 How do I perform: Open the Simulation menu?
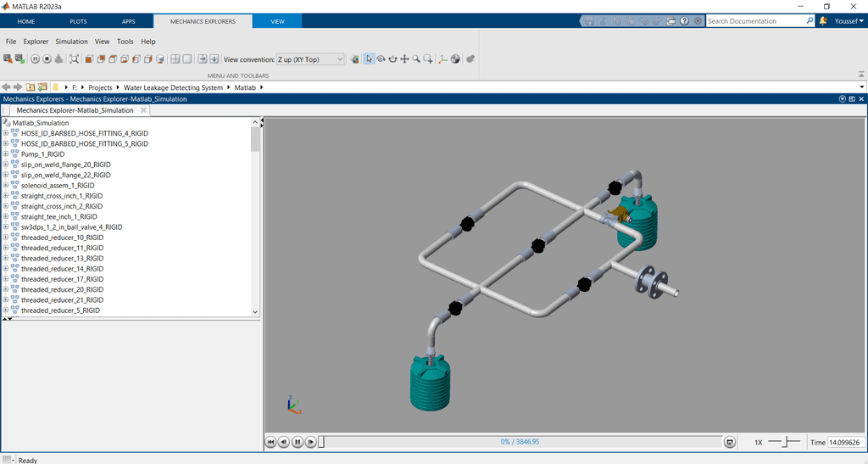[x=71, y=42]
